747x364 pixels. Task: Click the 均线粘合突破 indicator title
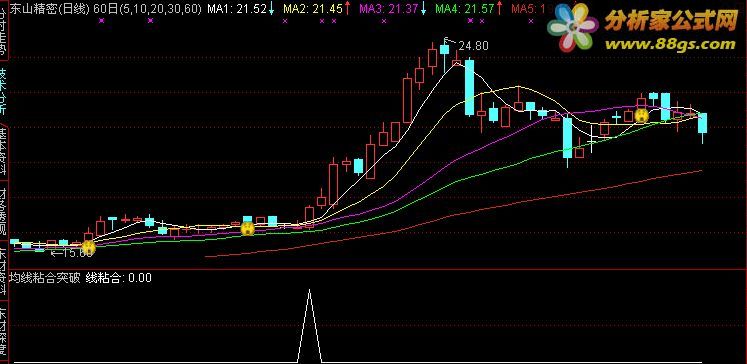tap(45, 278)
